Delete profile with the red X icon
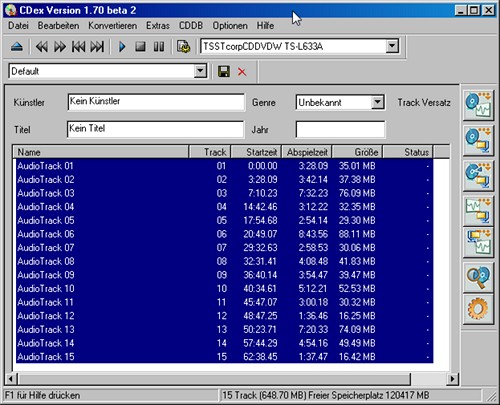500x405 pixels. coord(242,72)
